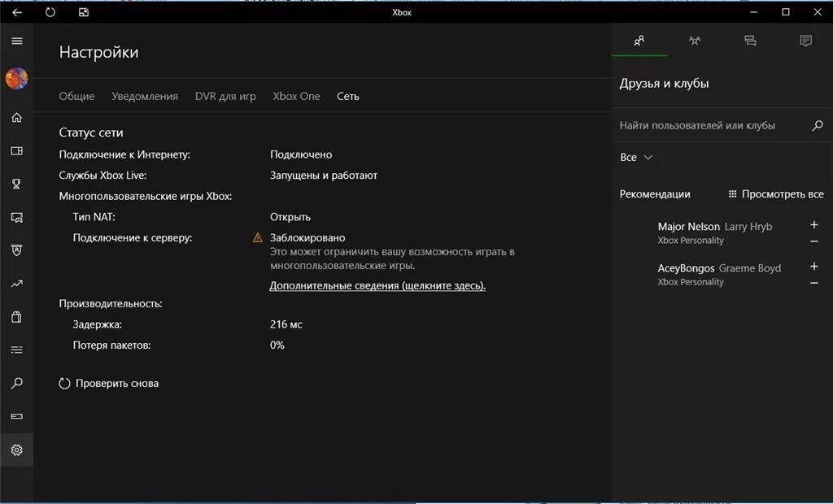Open the hamburger menu
The width and height of the screenshot is (833, 504).
[x=17, y=41]
